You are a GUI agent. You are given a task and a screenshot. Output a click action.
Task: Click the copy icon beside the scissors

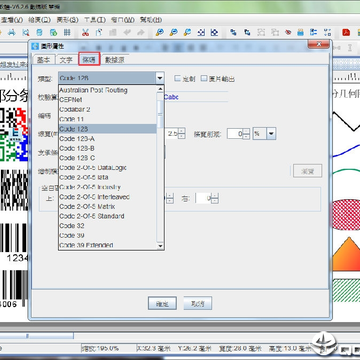point(99,32)
